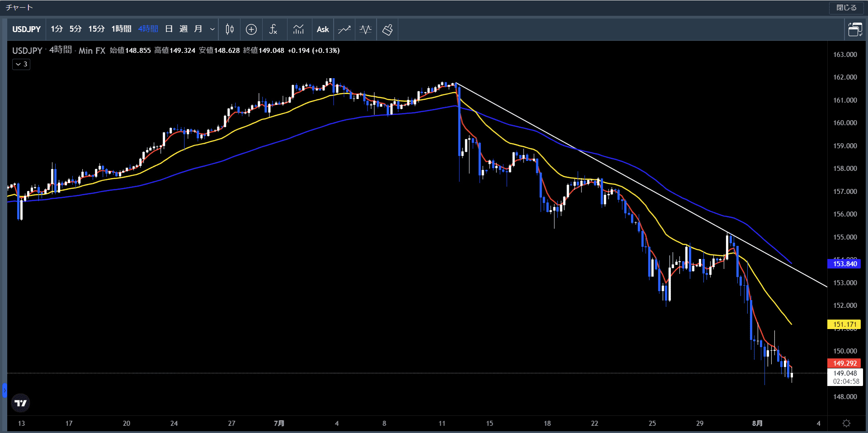The height and width of the screenshot is (433, 868).
Task: Click the 閉じる close button
Action: (846, 8)
